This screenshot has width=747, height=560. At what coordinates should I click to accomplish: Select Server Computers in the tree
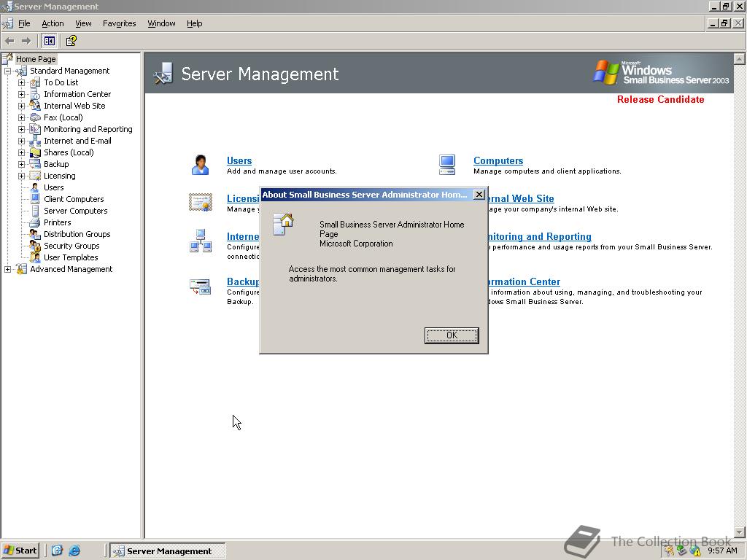[x=76, y=211]
